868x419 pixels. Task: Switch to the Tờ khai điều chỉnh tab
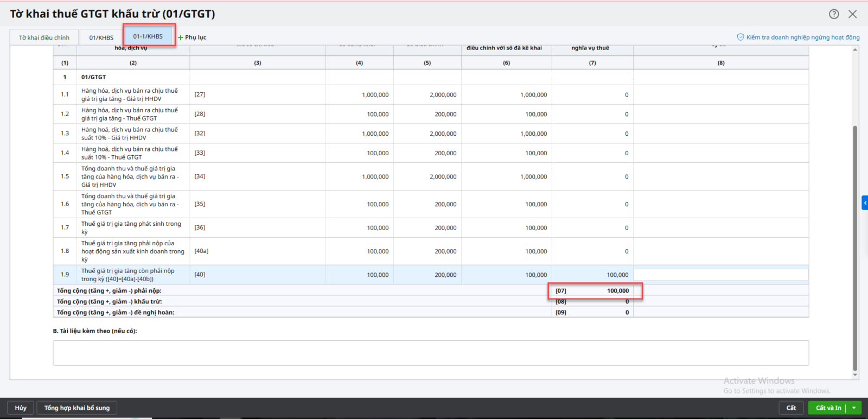click(x=44, y=37)
